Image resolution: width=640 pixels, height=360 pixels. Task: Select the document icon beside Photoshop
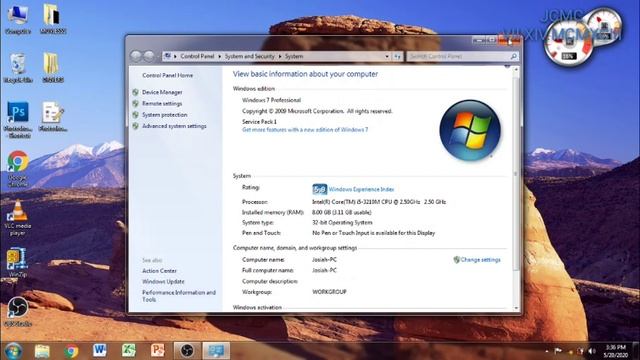point(53,117)
